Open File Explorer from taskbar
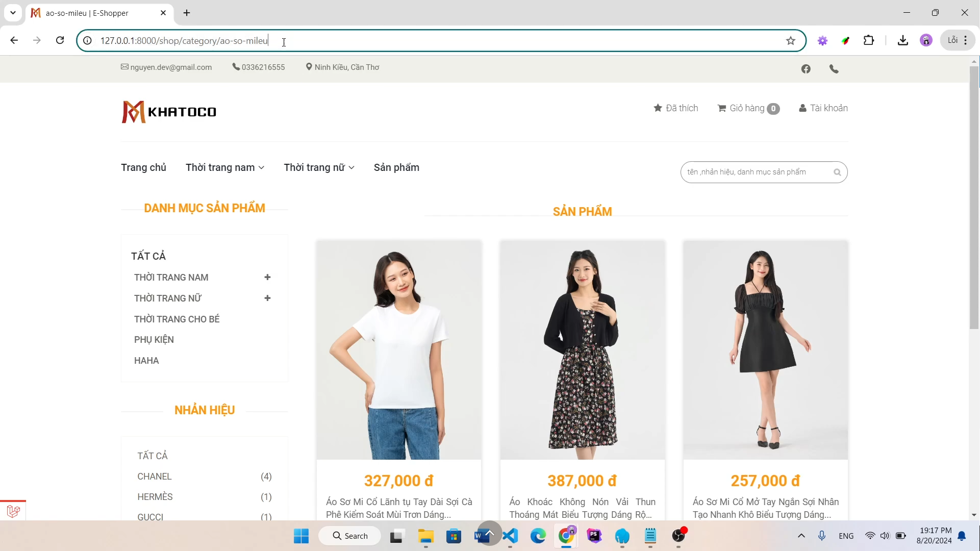The image size is (980, 551). pos(425,536)
